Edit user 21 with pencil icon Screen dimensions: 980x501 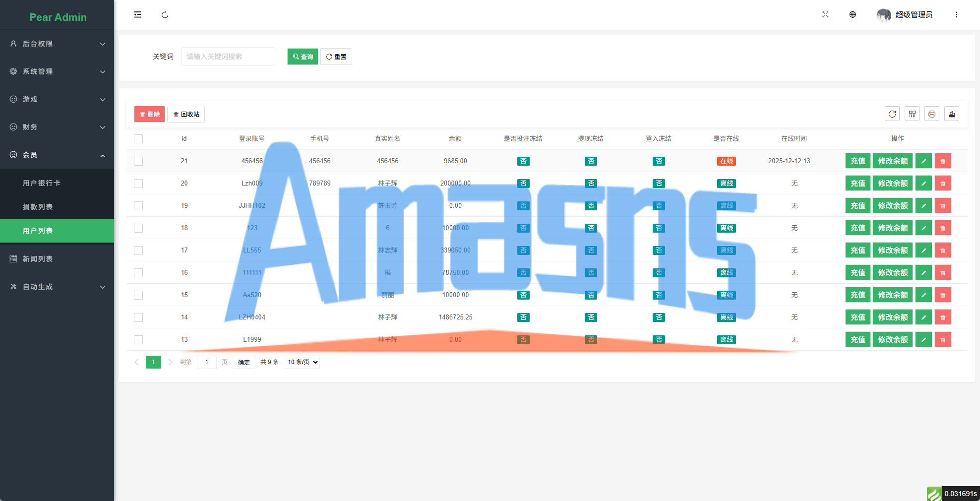[x=923, y=161]
